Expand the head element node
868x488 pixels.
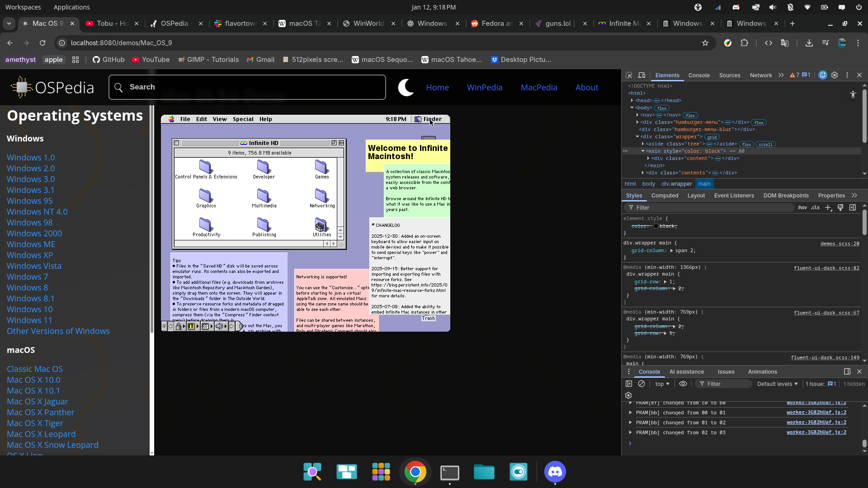(x=632, y=100)
